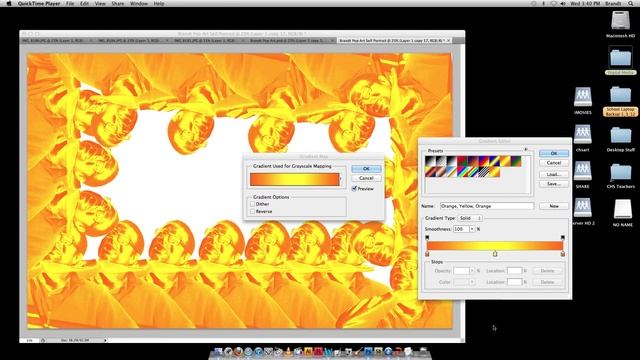
Task: Click the gradient preview bar in Gradient Map
Action: 294,180
